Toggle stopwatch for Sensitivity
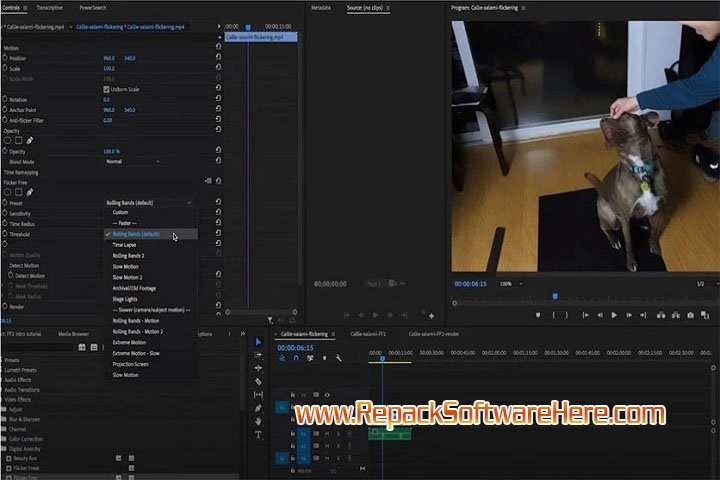The height and width of the screenshot is (480, 720). click(x=5, y=213)
